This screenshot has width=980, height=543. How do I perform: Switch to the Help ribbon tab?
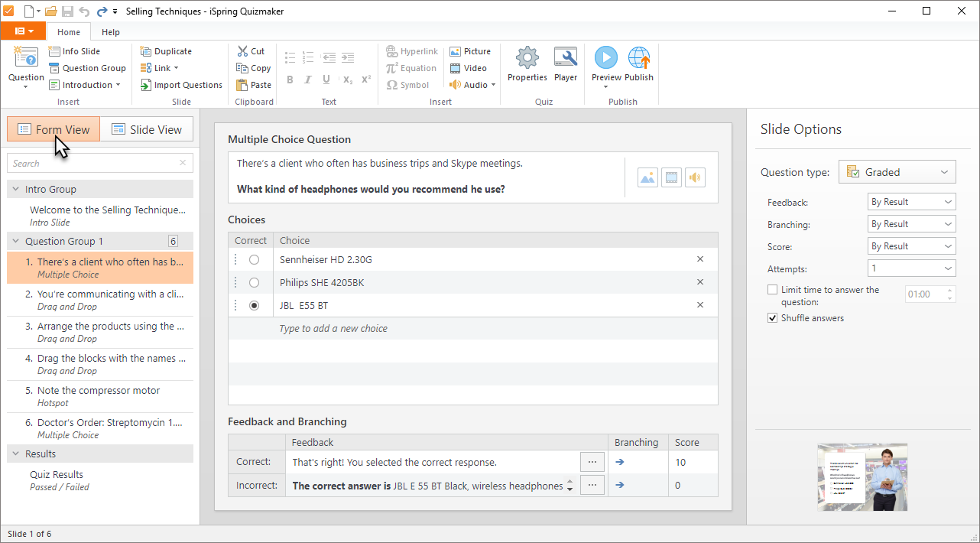point(111,32)
